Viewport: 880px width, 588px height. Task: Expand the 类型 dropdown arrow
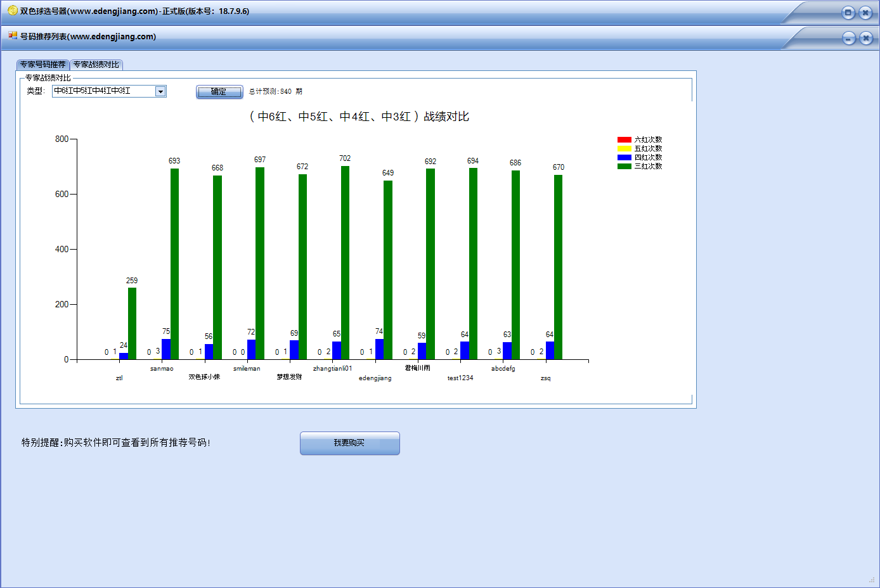pos(160,91)
